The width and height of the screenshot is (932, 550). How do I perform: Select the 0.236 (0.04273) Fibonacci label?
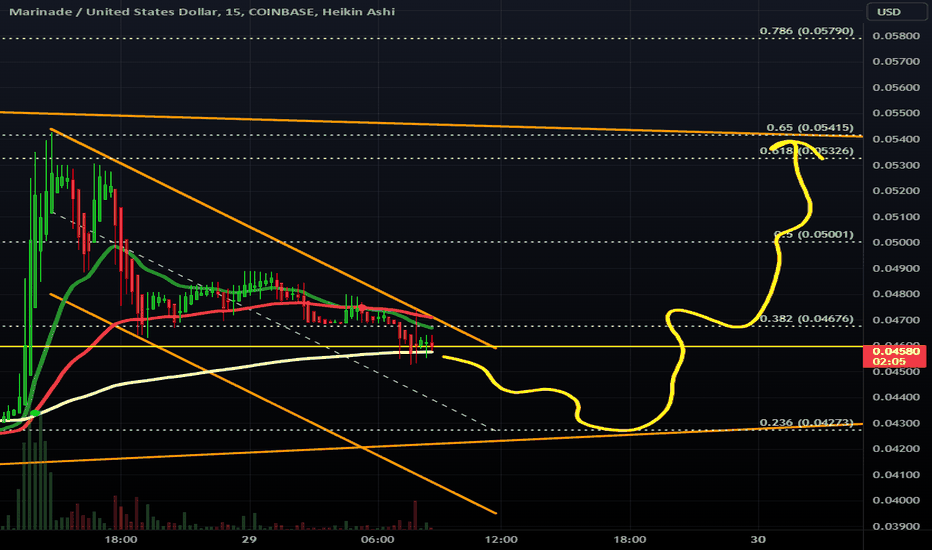point(807,423)
